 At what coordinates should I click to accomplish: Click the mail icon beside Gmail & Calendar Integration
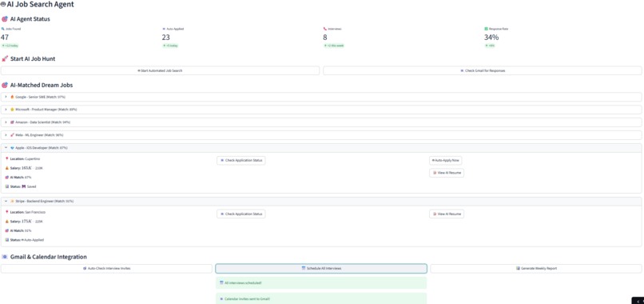pyautogui.click(x=5, y=257)
